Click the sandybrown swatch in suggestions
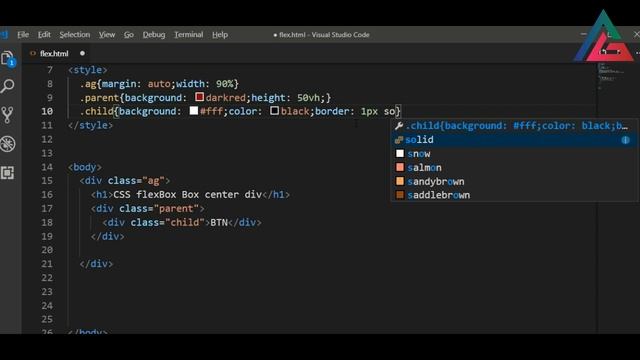The height and width of the screenshot is (360, 640). click(400, 181)
